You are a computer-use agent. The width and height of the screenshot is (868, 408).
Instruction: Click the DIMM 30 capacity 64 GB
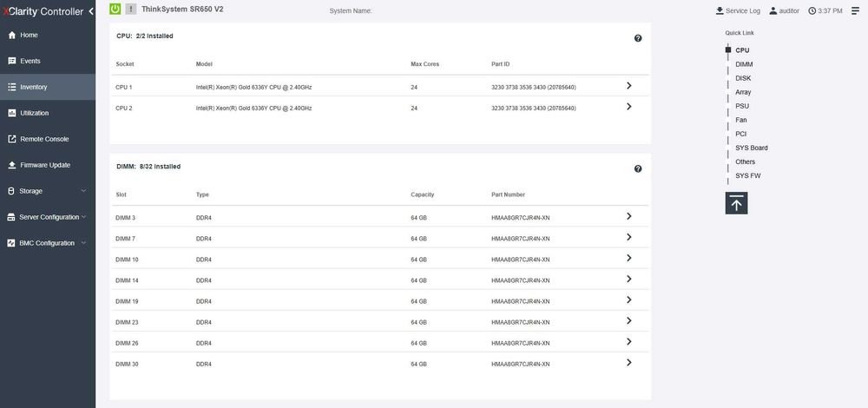(418, 365)
